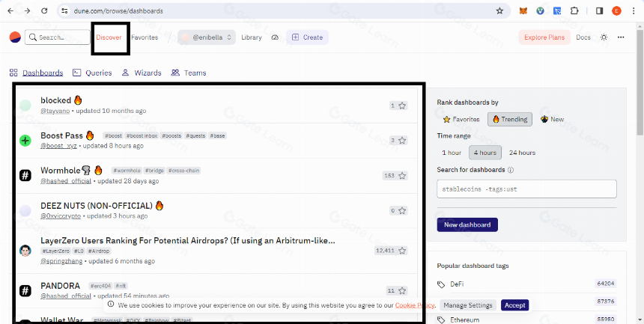Switch to Teams section
The image size is (644, 324).
click(189, 73)
